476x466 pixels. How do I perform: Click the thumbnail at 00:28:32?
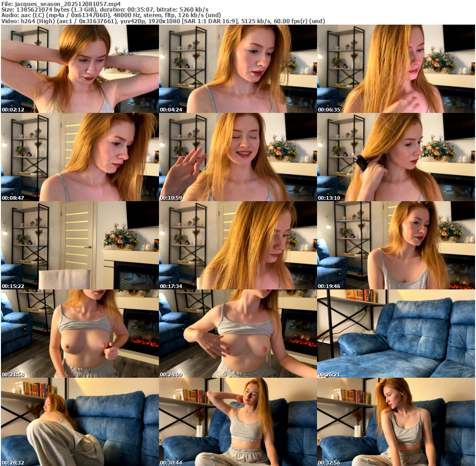tap(80, 422)
